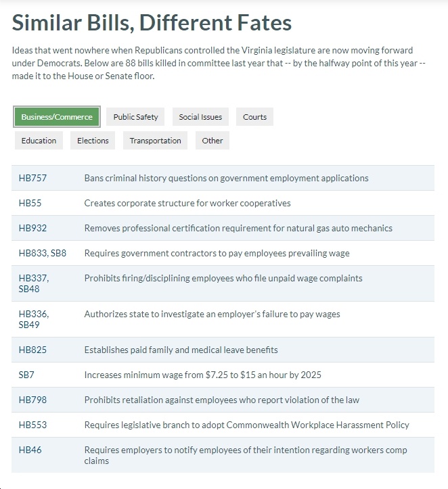Select the Education category button
Screen dimensions: 448x489
39,140
